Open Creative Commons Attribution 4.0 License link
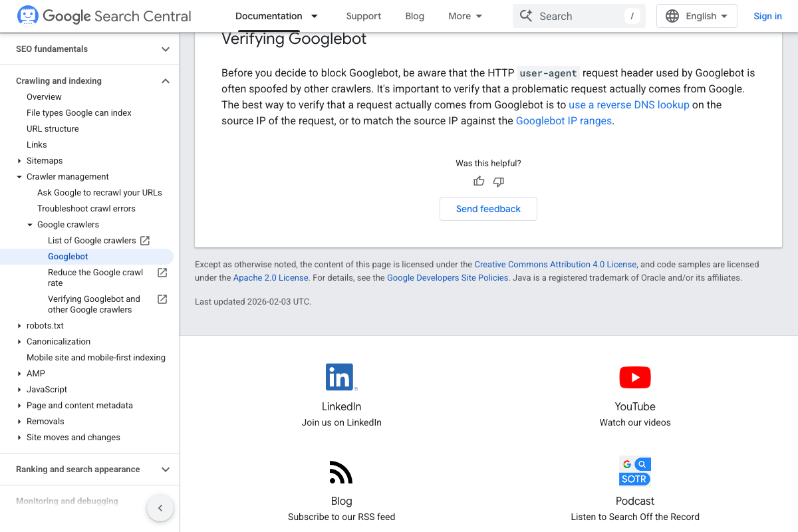 click(555, 265)
